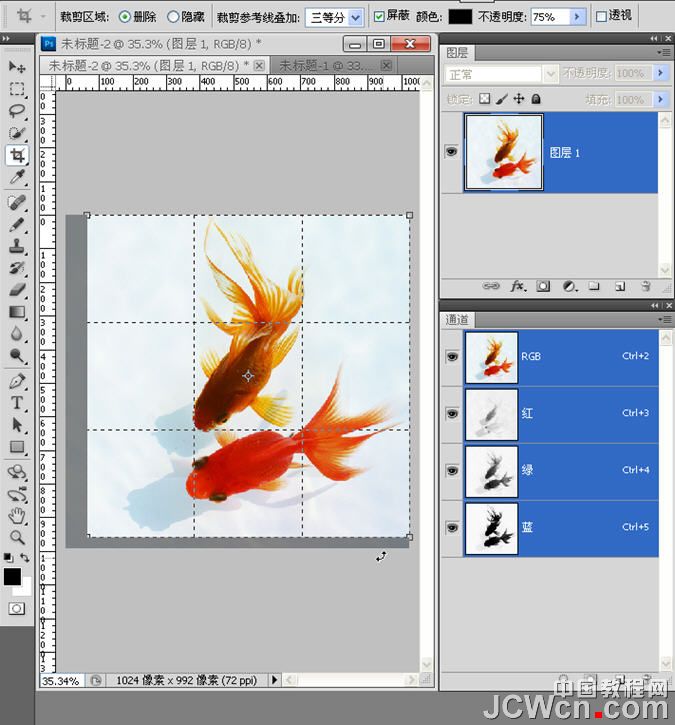Screen dimensions: 675x725
Task: Open status bar info arrow menu
Action: 274,680
